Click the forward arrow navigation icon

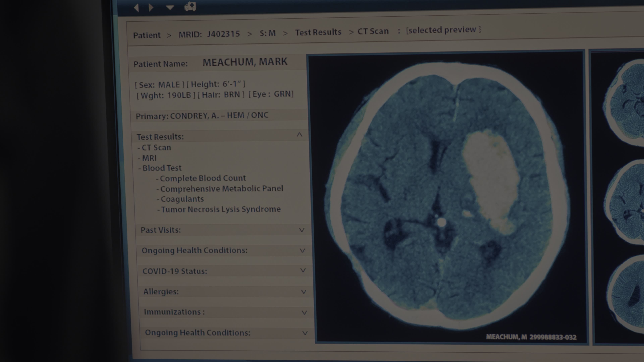(151, 7)
